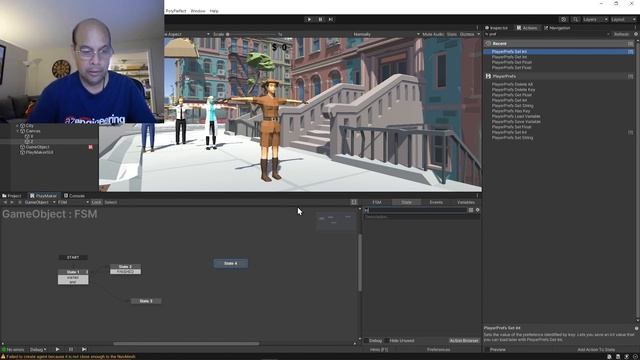640x360 pixels.
Task: Select PlayerPrefs Has Key action
Action: click(511, 111)
